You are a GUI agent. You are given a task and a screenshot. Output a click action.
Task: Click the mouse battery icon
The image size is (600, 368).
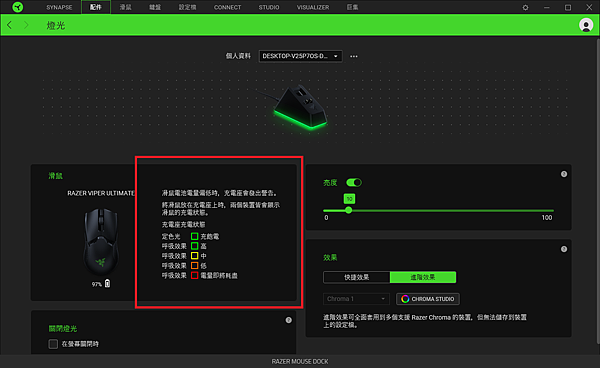point(108,283)
